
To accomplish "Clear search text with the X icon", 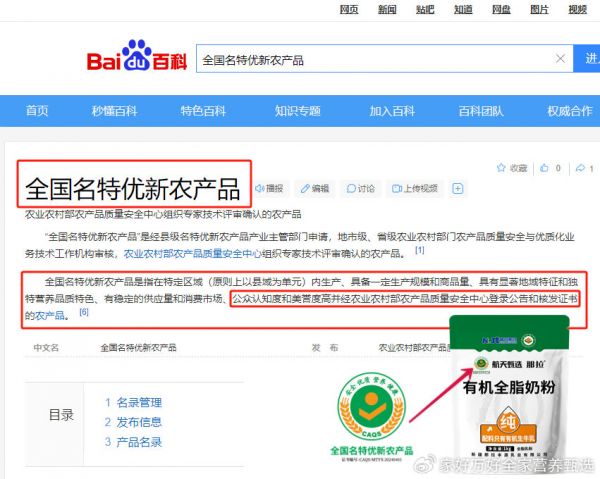I will point(560,59).
